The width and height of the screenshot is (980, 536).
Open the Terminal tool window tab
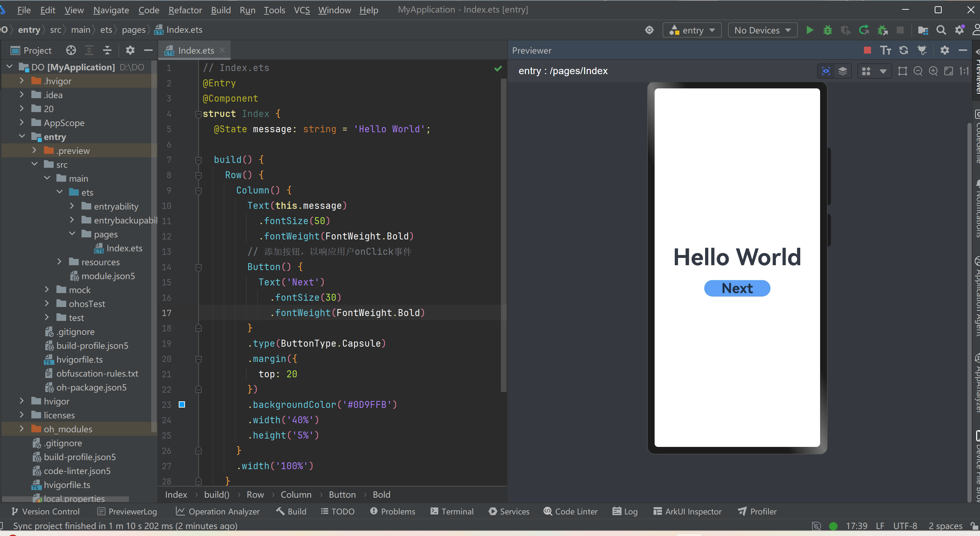point(452,511)
